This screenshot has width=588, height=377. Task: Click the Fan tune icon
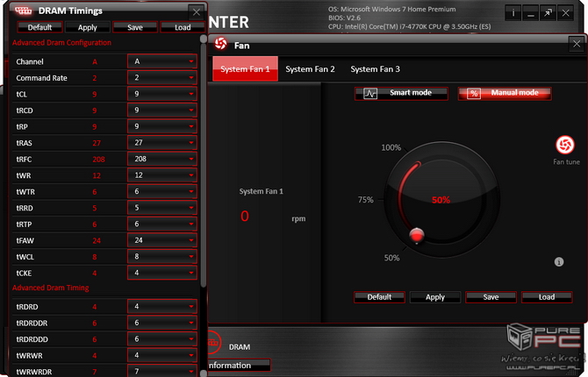tap(565, 145)
